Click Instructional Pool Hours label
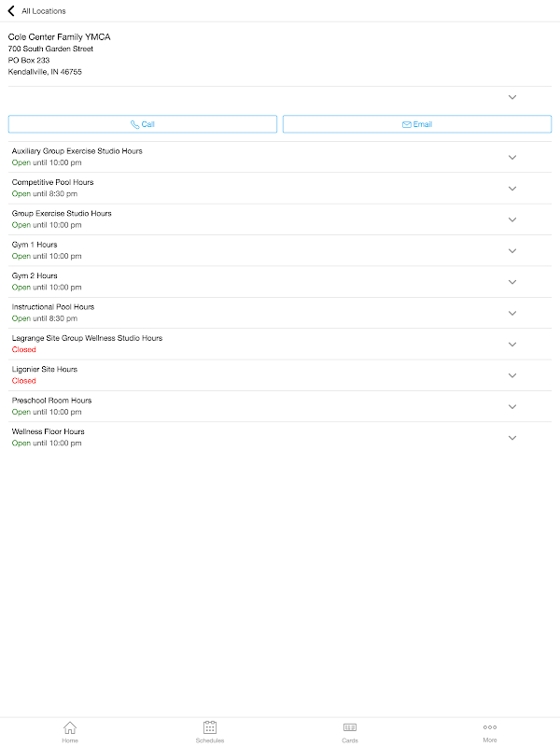Viewport: 560px width, 747px height. point(53,307)
